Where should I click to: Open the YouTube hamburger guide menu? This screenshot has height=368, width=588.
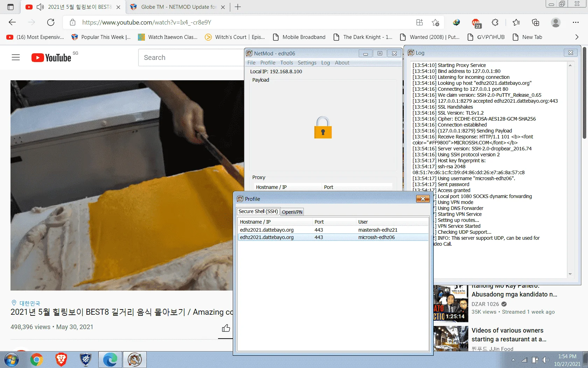(16, 57)
